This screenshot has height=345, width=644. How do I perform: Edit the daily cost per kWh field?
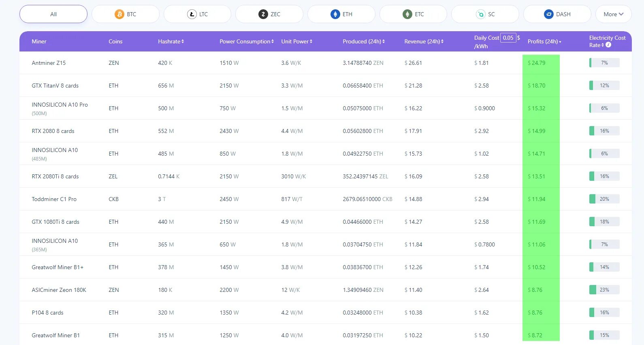tap(508, 38)
